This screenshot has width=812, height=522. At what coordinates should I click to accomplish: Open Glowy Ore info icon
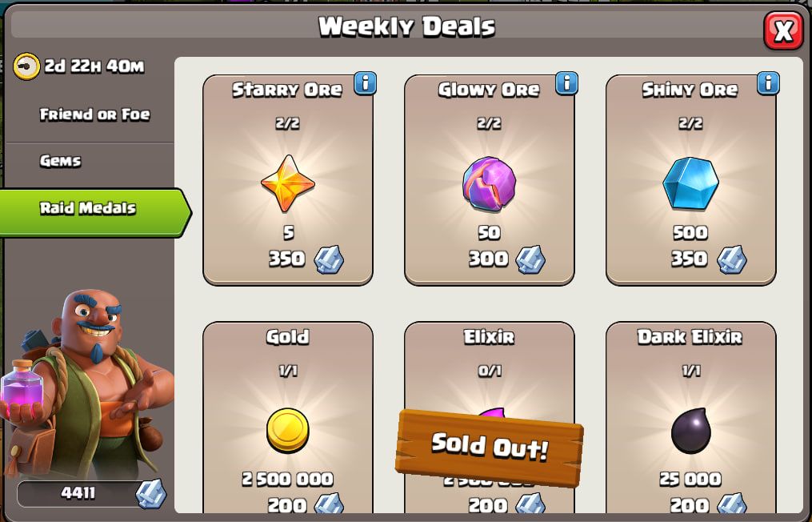[566, 83]
